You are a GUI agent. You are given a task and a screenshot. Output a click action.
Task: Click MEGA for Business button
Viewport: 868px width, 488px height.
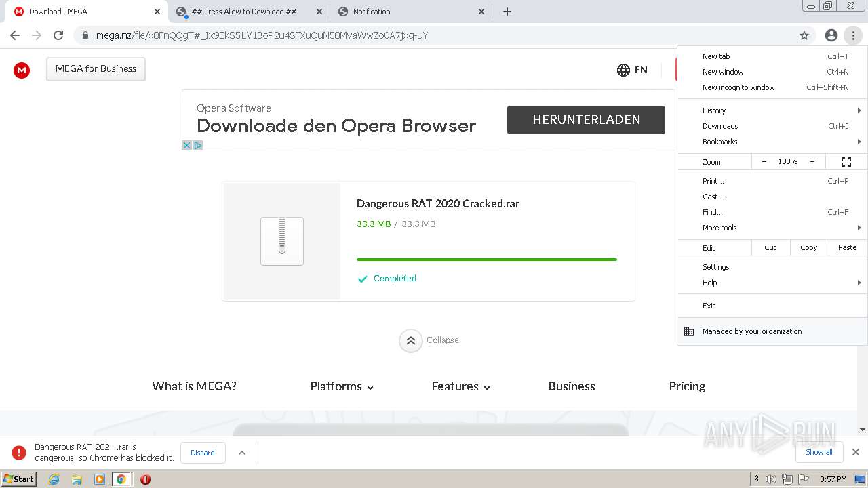click(x=96, y=69)
